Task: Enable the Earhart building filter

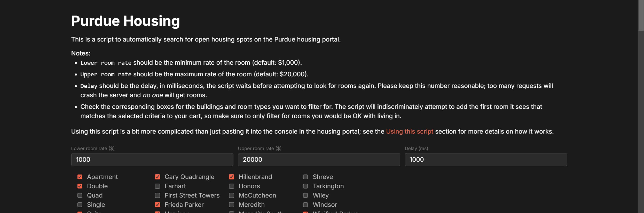Action: click(158, 186)
